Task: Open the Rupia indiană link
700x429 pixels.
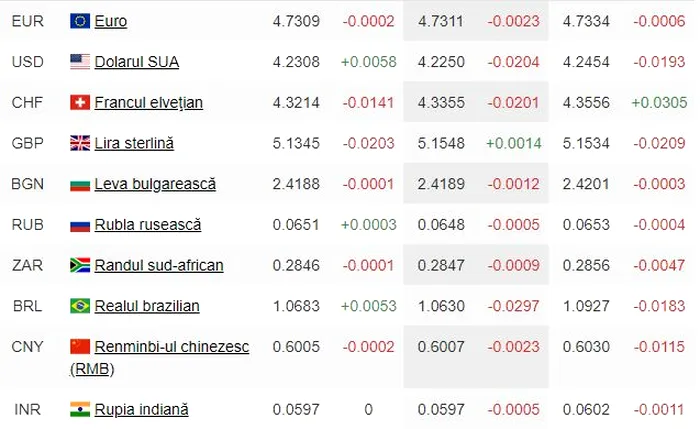Action: tap(141, 409)
